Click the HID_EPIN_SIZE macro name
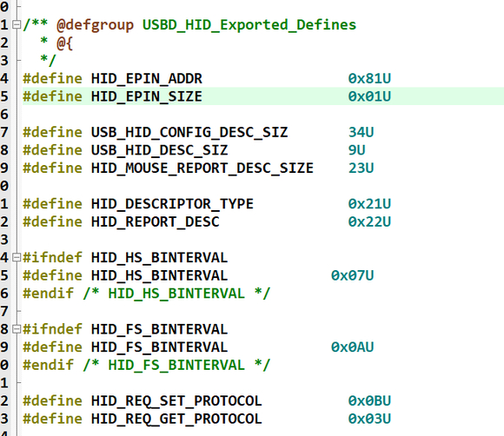Viewport: 504px width, 436px height. (x=147, y=96)
